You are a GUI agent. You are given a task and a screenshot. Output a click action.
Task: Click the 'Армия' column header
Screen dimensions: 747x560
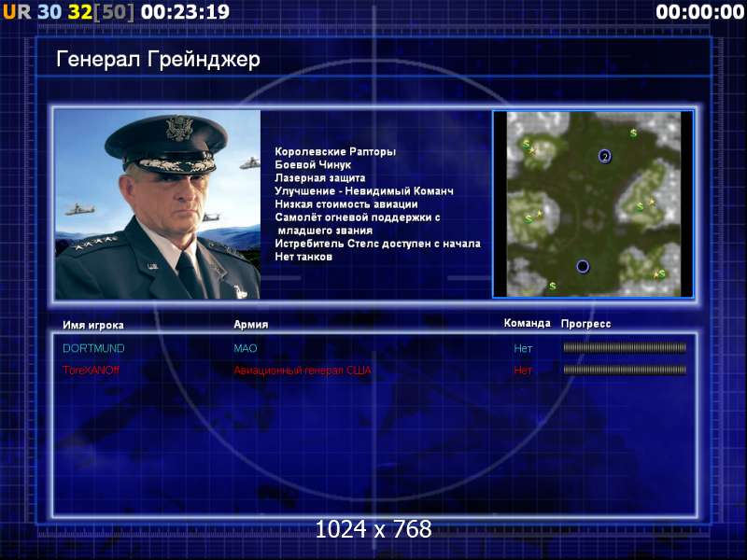[251, 324]
